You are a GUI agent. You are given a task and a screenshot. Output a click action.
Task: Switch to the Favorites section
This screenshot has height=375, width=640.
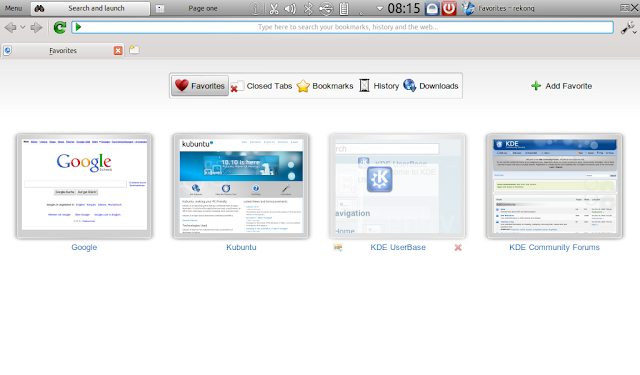[200, 86]
